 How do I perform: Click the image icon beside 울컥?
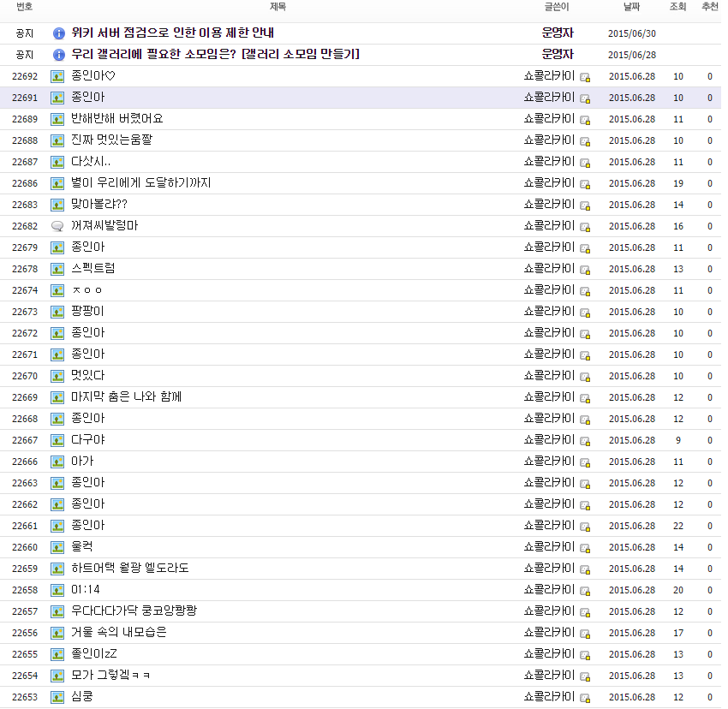coord(57,547)
